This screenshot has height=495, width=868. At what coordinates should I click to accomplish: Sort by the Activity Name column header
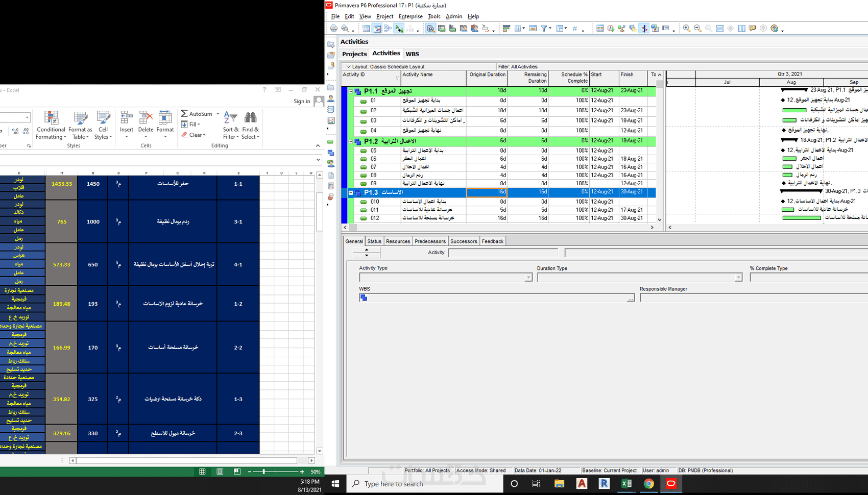[433, 78]
